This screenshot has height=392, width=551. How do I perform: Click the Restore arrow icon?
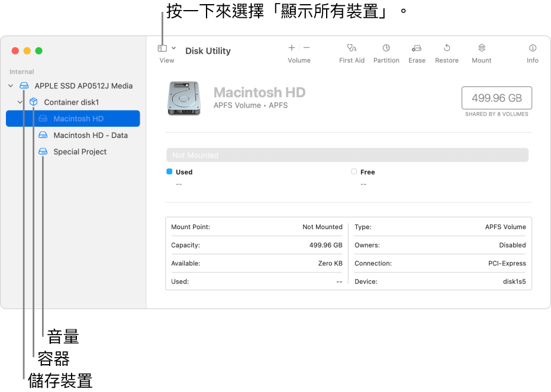447,48
